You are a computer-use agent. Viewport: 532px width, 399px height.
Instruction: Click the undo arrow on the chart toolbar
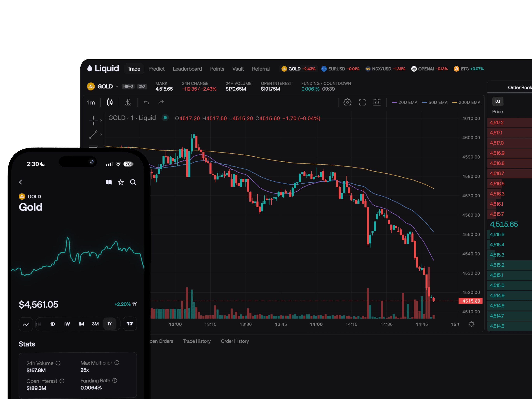(x=146, y=102)
